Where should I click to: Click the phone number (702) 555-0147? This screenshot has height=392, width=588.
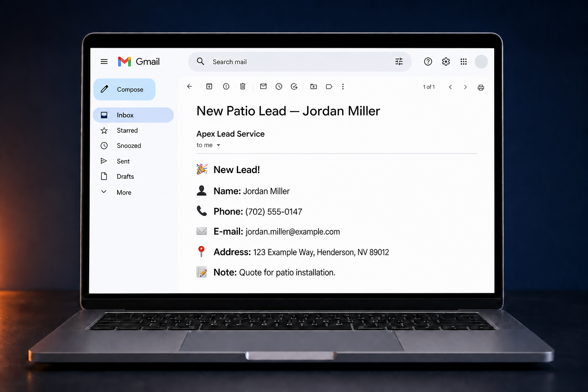[274, 212]
